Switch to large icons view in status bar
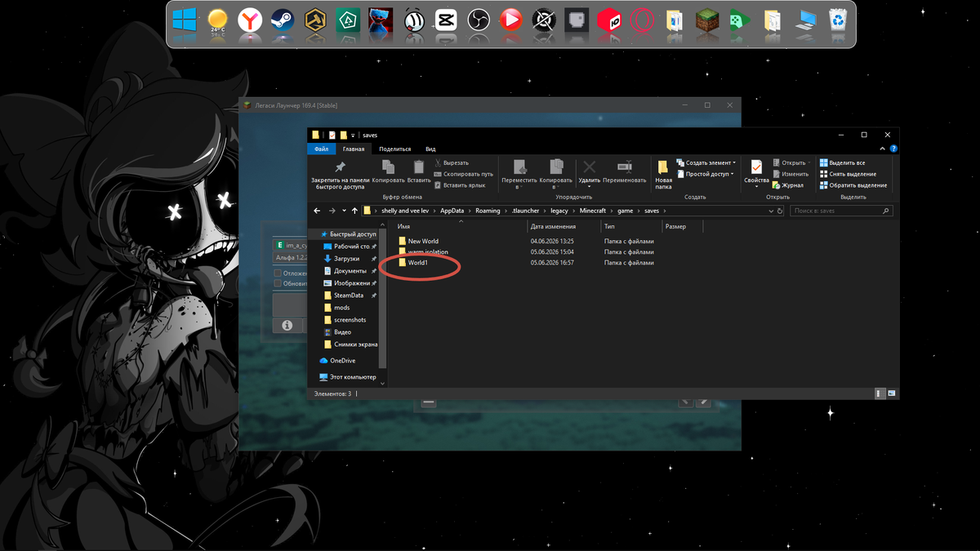 point(892,393)
